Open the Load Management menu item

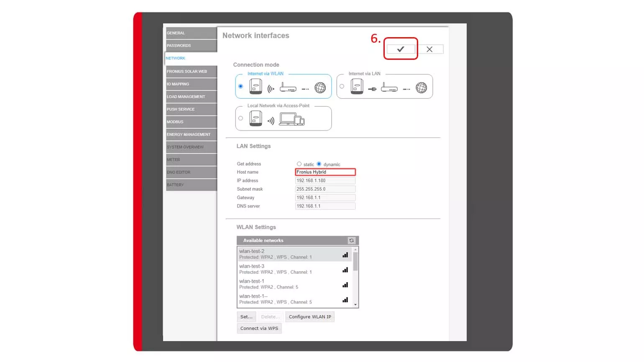pyautogui.click(x=191, y=97)
